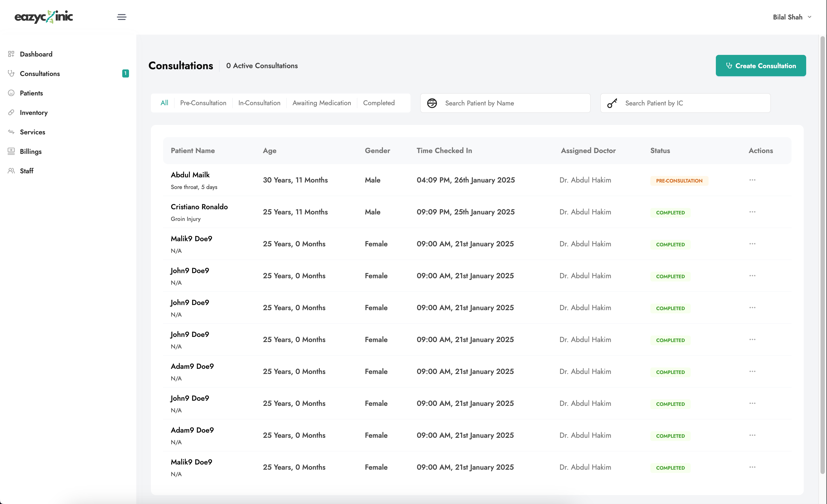This screenshot has height=504, width=827.
Task: Expand the Bilal Shah user dropdown
Action: click(792, 17)
